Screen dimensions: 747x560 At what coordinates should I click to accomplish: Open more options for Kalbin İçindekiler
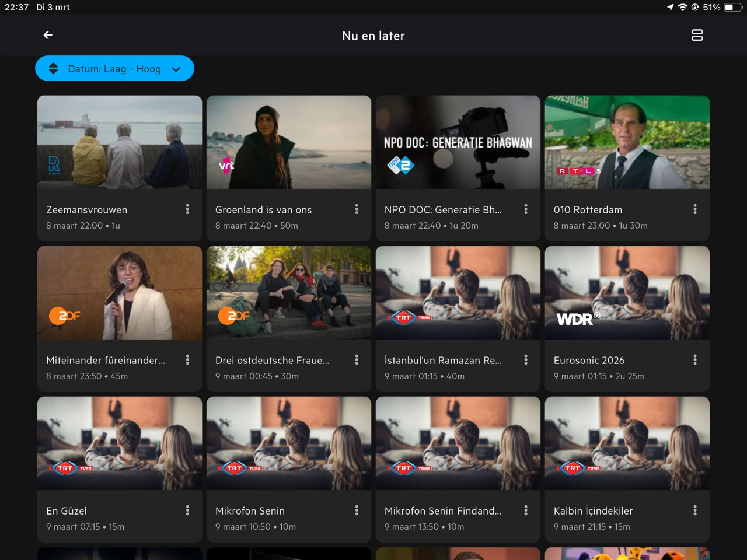[x=695, y=510]
